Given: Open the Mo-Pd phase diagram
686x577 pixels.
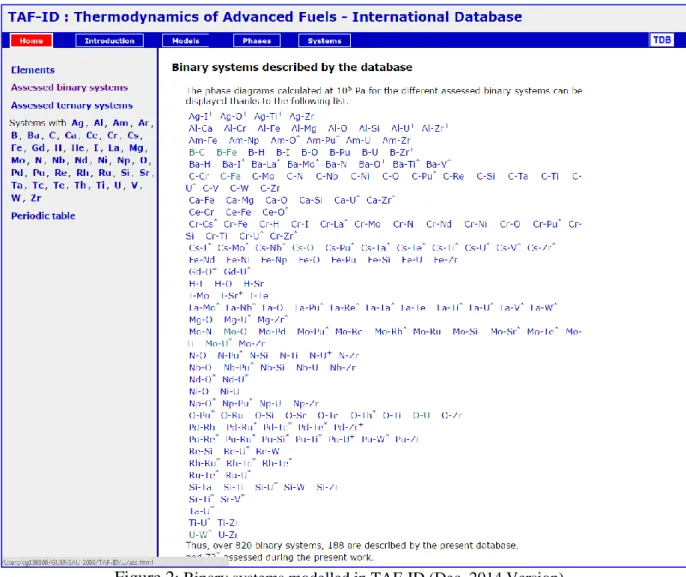Looking at the screenshot, I should (x=272, y=332).
